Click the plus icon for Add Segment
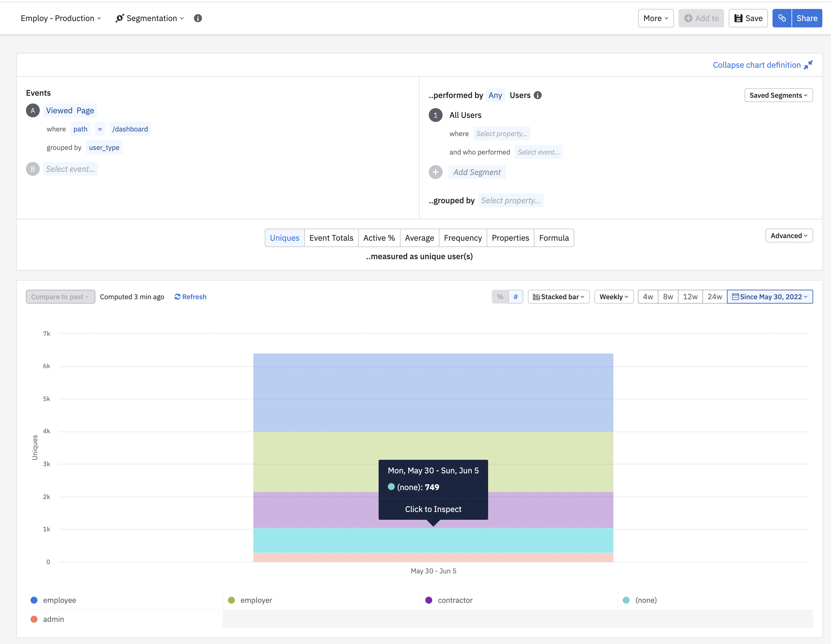This screenshot has height=644, width=831. (x=436, y=172)
